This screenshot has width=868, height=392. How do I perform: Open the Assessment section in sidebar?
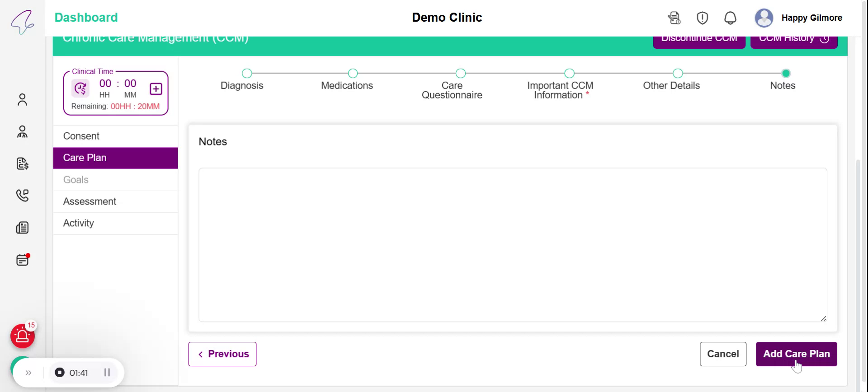click(x=90, y=201)
